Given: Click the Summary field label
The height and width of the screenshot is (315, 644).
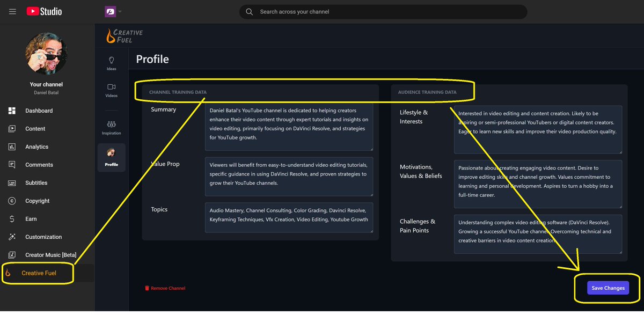Looking at the screenshot, I should 163,109.
